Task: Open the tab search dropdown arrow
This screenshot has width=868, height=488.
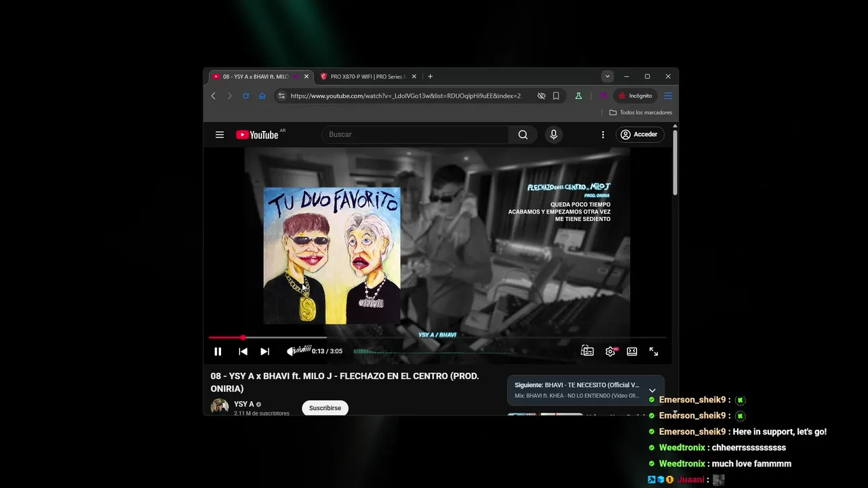Action: 608,77
